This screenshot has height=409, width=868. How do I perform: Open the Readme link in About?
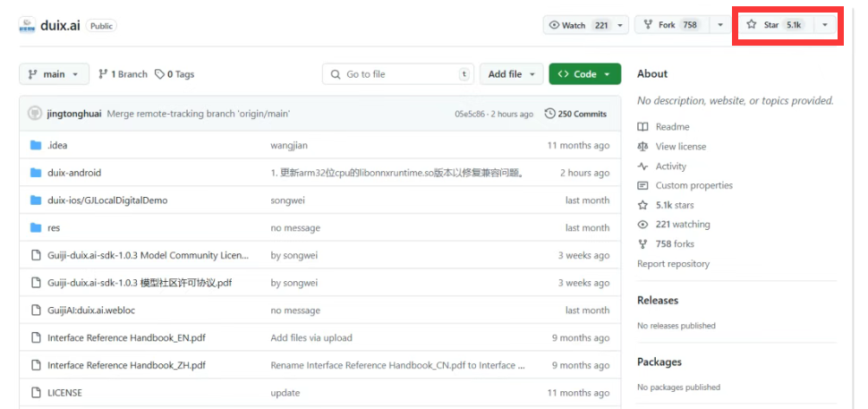click(x=672, y=127)
